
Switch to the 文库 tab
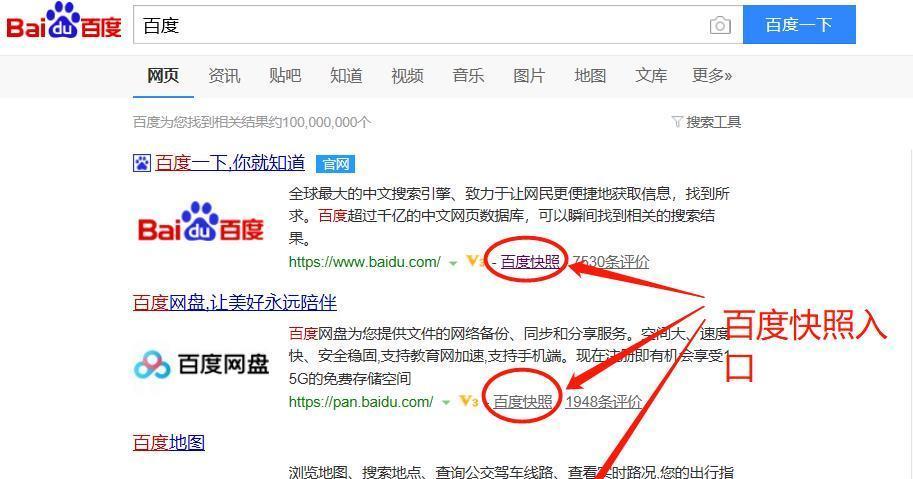coord(651,76)
